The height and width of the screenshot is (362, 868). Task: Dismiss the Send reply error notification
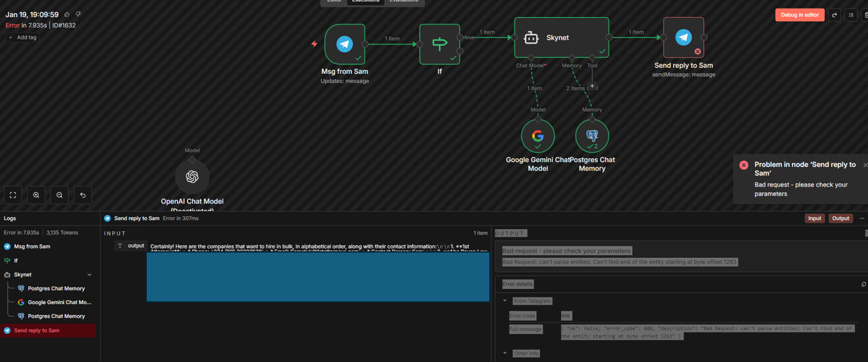tap(865, 165)
